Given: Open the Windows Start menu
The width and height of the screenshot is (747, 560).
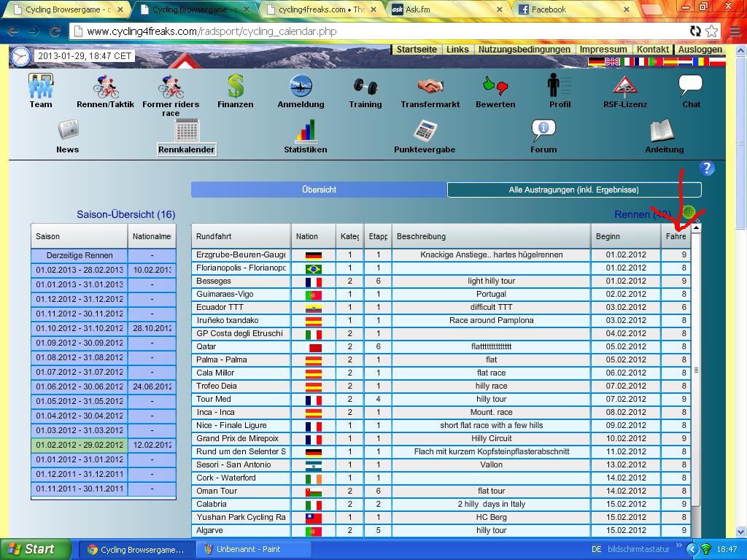Looking at the screenshot, I should click(x=35, y=549).
